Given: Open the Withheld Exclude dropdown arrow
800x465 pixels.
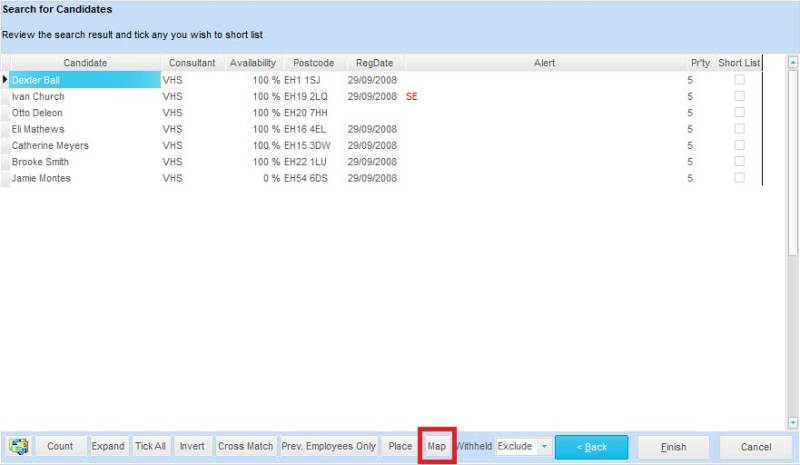Looking at the screenshot, I should click(x=544, y=446).
